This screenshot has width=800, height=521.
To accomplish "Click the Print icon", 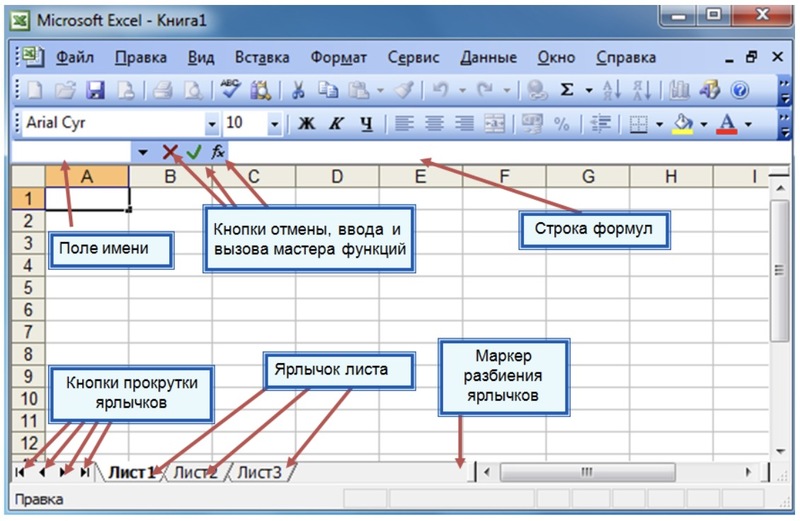I will [x=163, y=91].
